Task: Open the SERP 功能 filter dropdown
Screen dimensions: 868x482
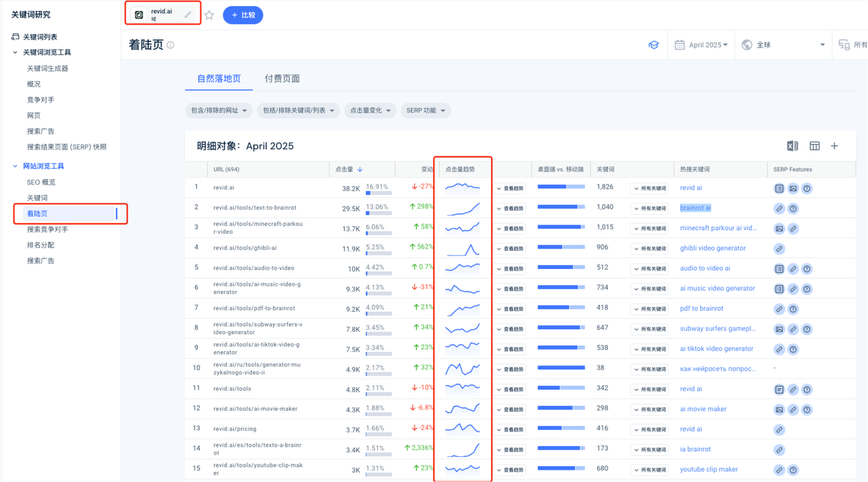Action: [x=426, y=111]
